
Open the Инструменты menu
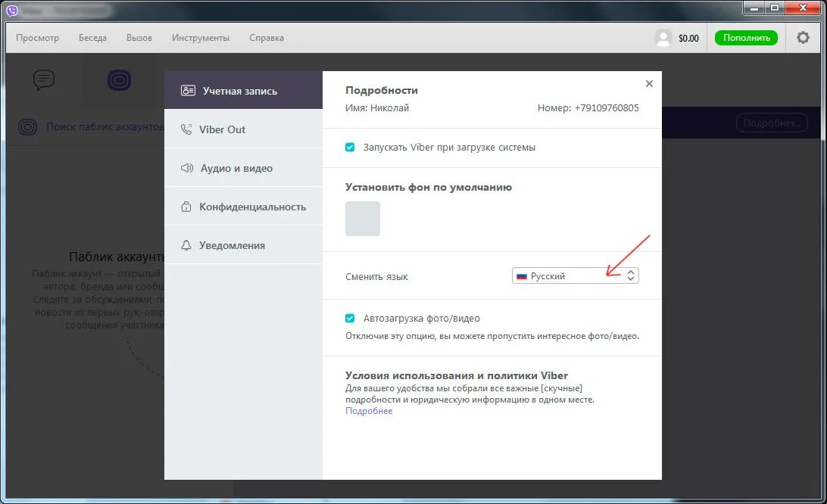point(201,38)
